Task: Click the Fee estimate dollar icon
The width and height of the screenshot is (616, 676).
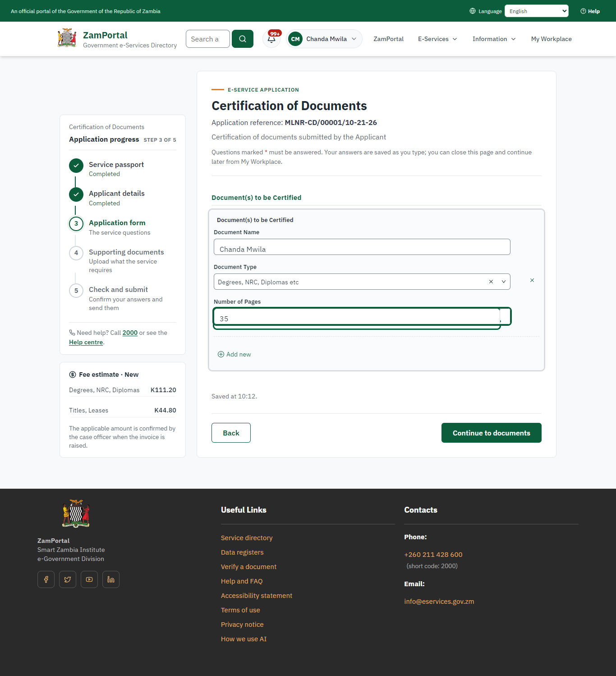Action: point(73,375)
